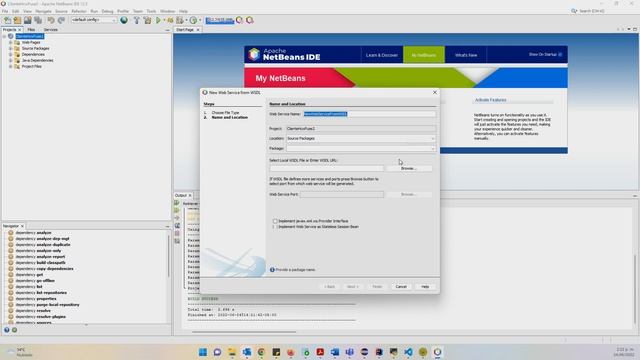Click the Save All toolbar icon
640x360 pixels.
tap(38, 20)
